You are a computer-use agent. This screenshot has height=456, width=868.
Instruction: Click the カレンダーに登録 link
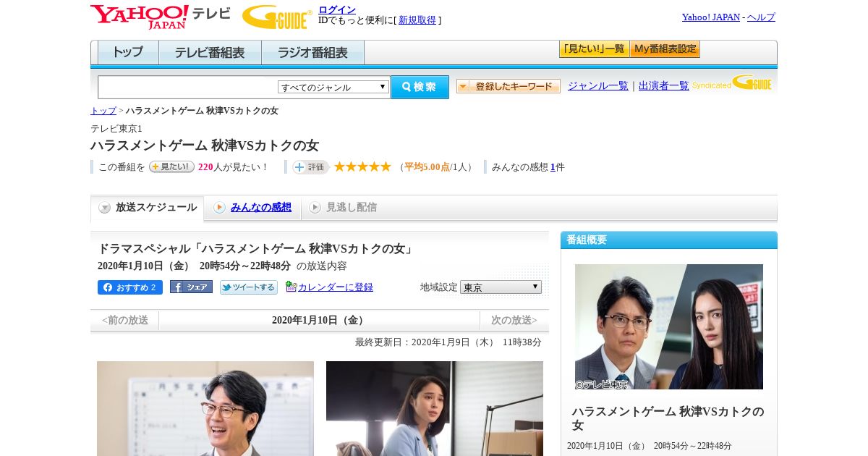[336, 287]
